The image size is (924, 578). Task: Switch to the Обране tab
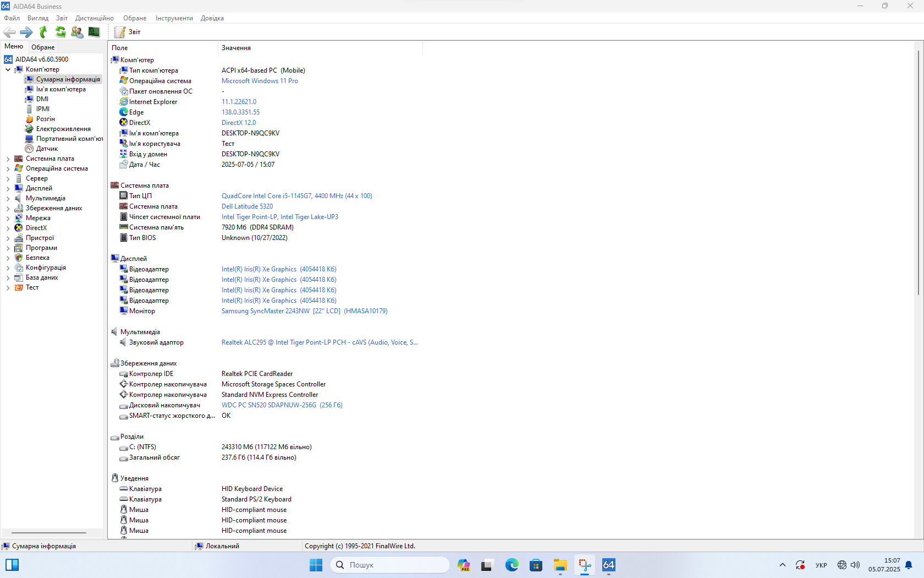43,47
